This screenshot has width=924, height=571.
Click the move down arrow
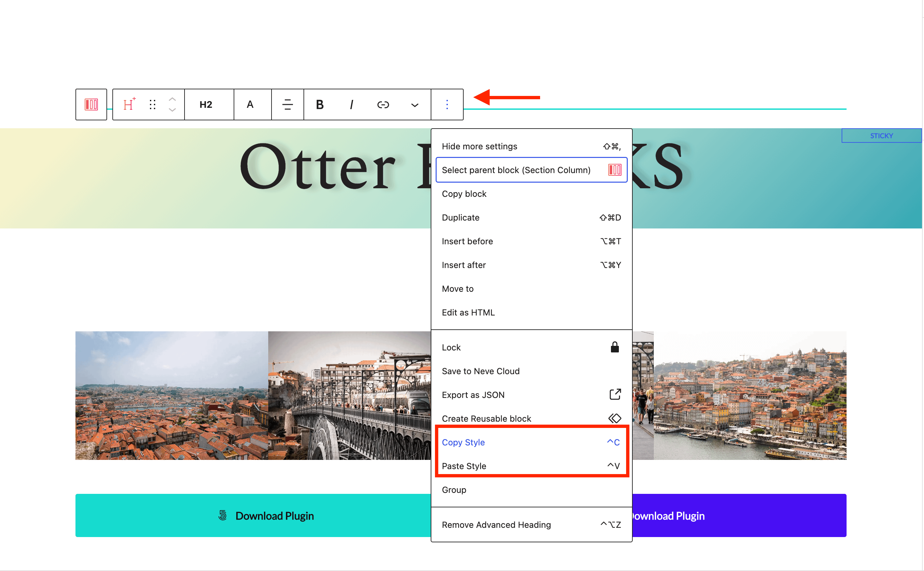172,110
